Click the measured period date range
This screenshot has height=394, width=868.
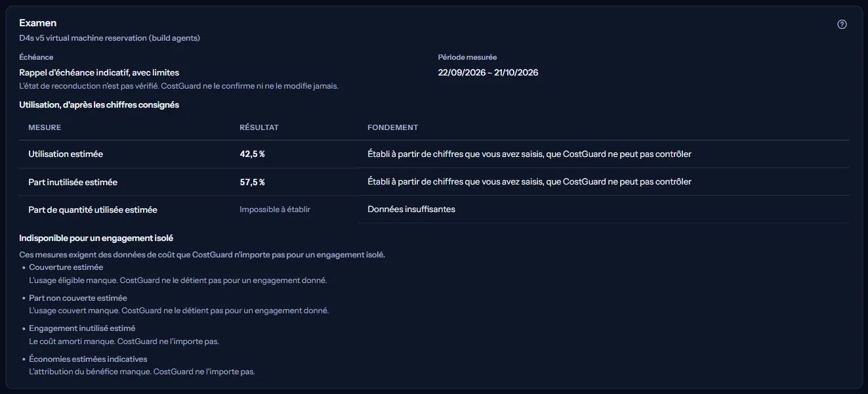pos(488,73)
